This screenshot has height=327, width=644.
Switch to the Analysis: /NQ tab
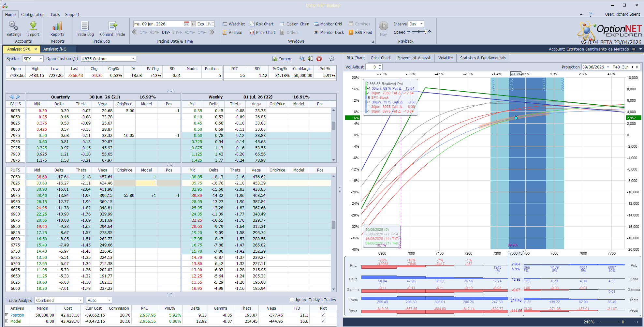pos(55,49)
